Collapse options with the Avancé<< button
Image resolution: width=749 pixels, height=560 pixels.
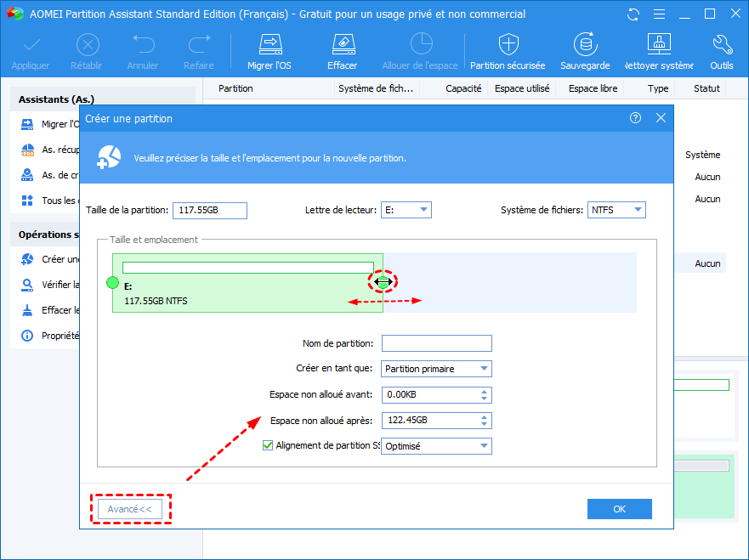click(x=130, y=509)
